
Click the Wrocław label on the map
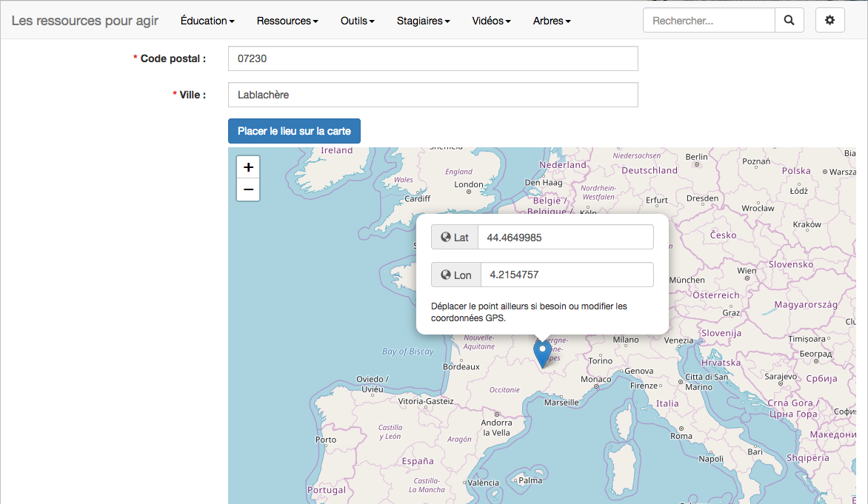point(758,208)
